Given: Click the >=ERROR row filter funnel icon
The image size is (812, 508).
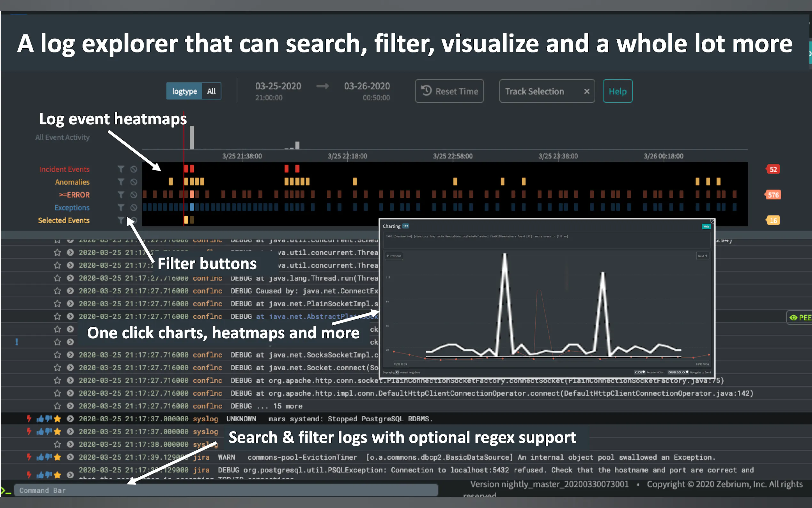Looking at the screenshot, I should pyautogui.click(x=121, y=194).
